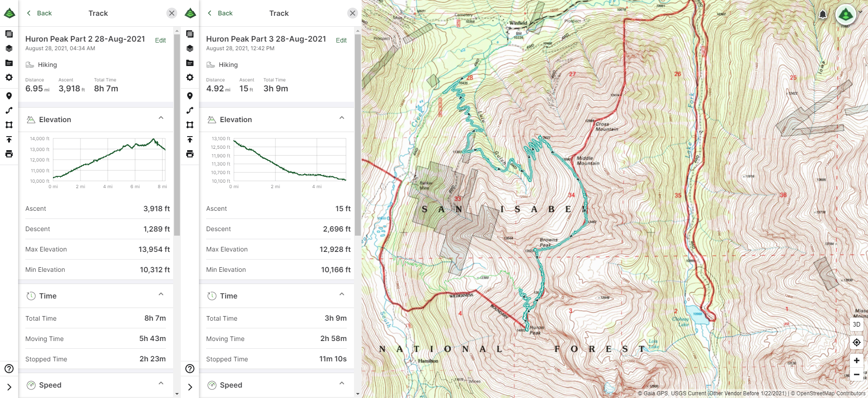Open notifications bell on map

tap(823, 14)
